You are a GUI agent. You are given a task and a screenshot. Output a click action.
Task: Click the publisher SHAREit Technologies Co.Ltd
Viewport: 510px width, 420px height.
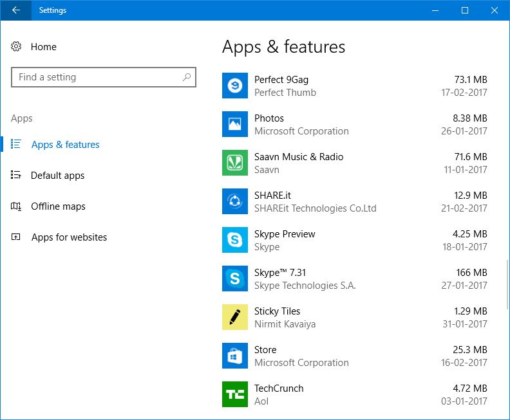(315, 208)
